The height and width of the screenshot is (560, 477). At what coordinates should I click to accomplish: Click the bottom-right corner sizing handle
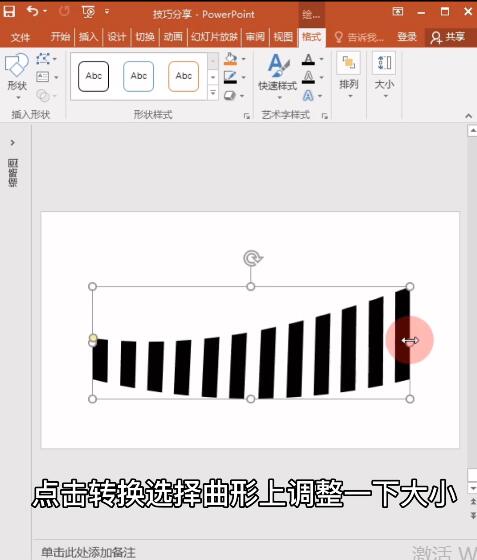click(410, 399)
